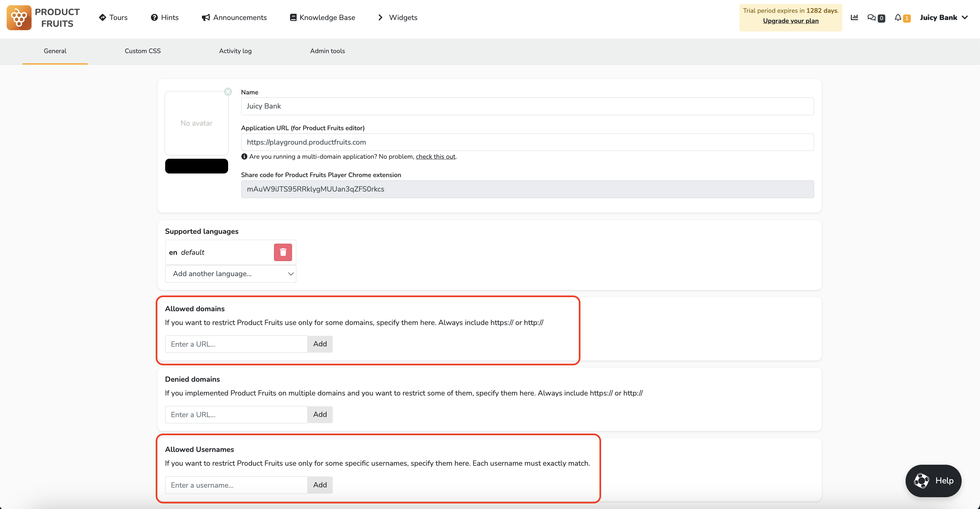The width and height of the screenshot is (980, 509).
Task: Click Add button for Allowed Usernames
Action: [320, 485]
